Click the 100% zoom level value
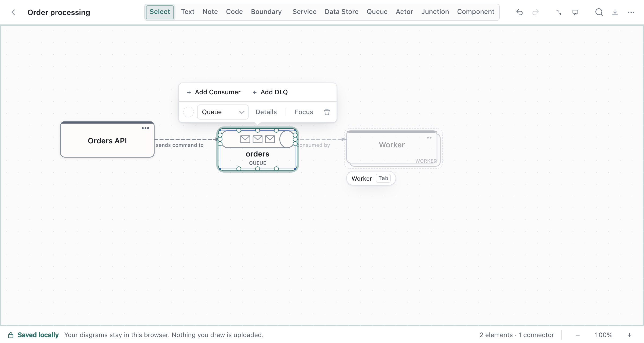The width and height of the screenshot is (644, 343). coord(603,335)
